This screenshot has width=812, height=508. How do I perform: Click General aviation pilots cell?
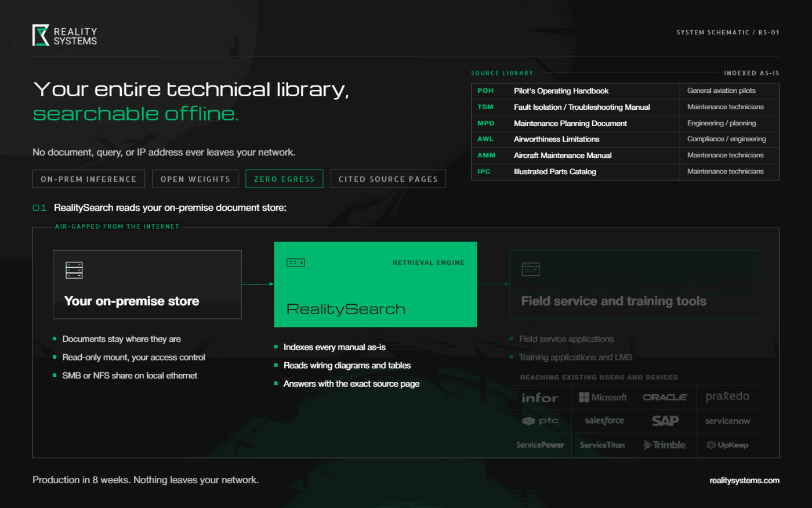[x=722, y=91]
